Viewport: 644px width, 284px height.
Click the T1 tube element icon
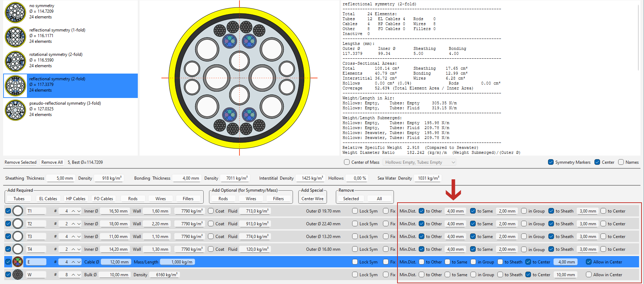click(x=18, y=211)
